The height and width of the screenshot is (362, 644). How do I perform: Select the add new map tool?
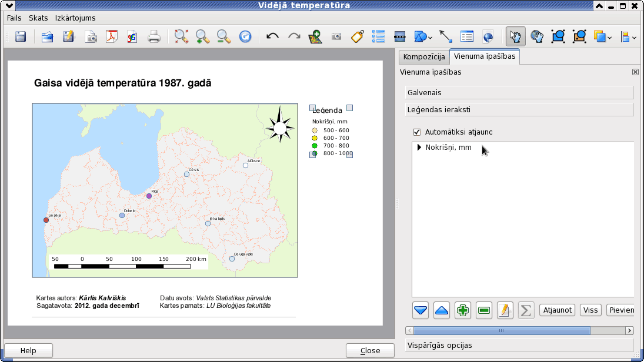[x=315, y=37]
